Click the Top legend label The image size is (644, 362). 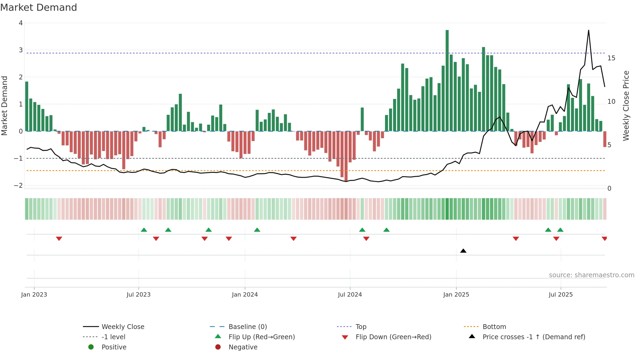(x=361, y=327)
